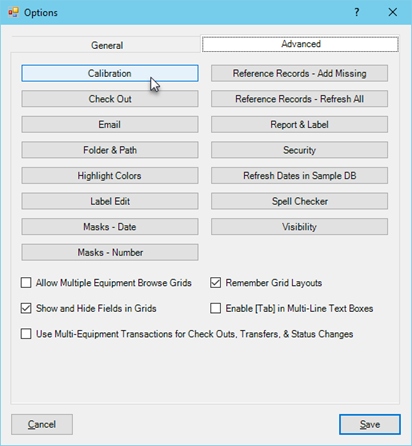412x446 pixels.
Task: Click the Options window app icon
Action: 13,12
